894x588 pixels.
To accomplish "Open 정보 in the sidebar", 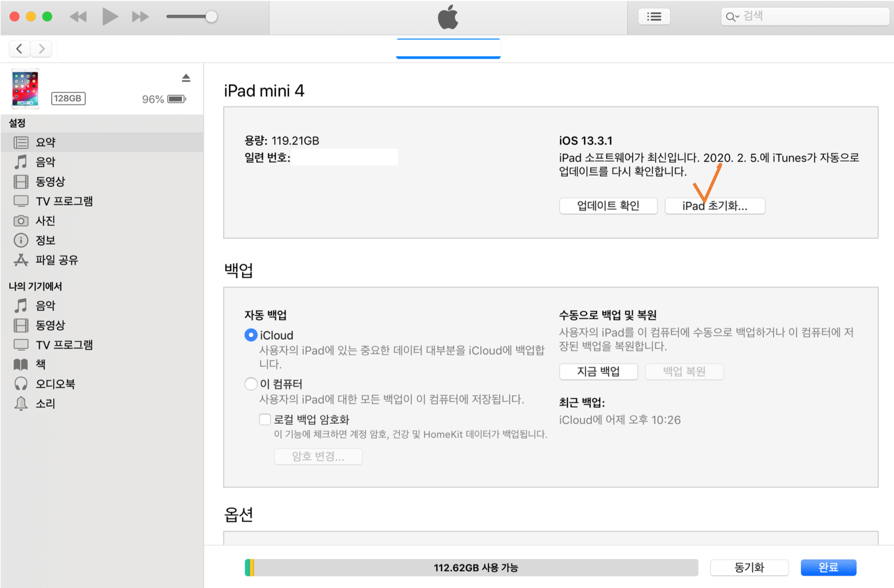I will click(102, 240).
